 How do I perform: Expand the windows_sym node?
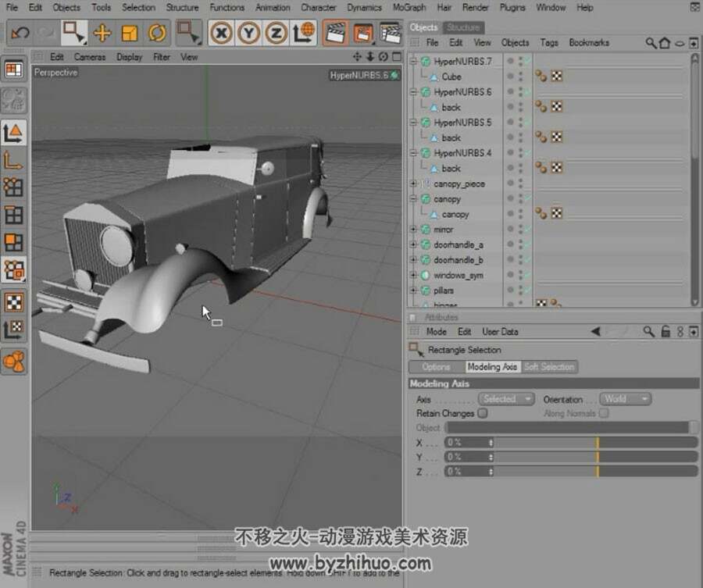[413, 275]
